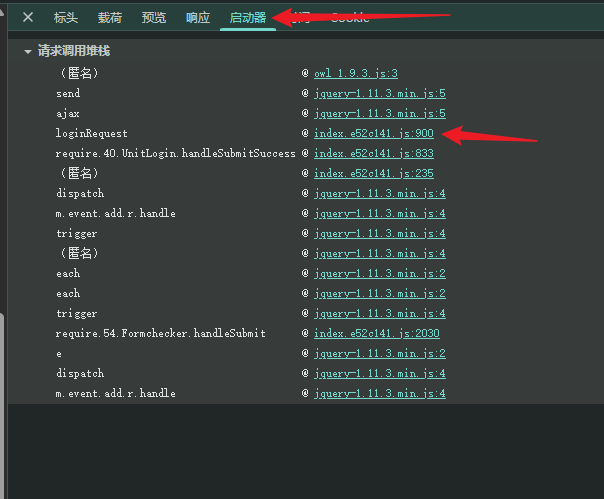Click the loginRequest stack frame name
The width and height of the screenshot is (604, 499).
pyautogui.click(x=91, y=133)
